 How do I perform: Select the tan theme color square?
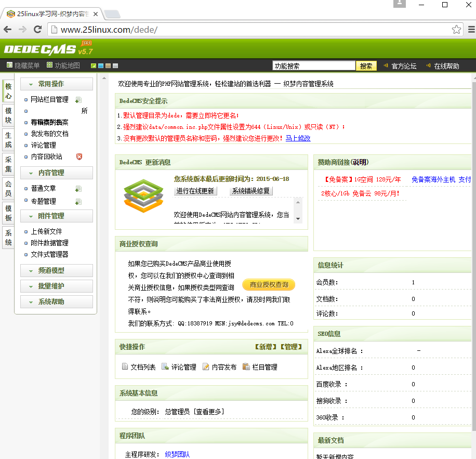(108, 66)
